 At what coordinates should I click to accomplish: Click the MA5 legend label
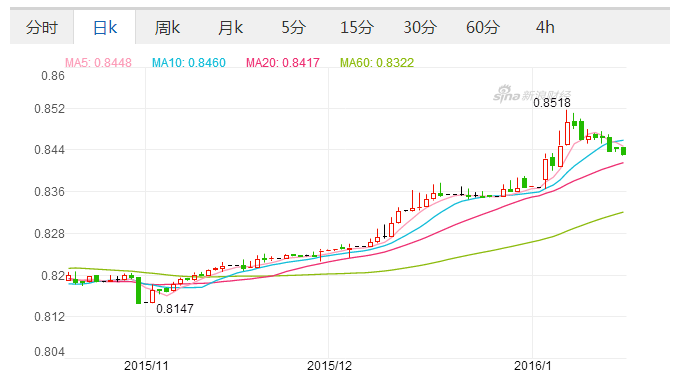pyautogui.click(x=98, y=63)
